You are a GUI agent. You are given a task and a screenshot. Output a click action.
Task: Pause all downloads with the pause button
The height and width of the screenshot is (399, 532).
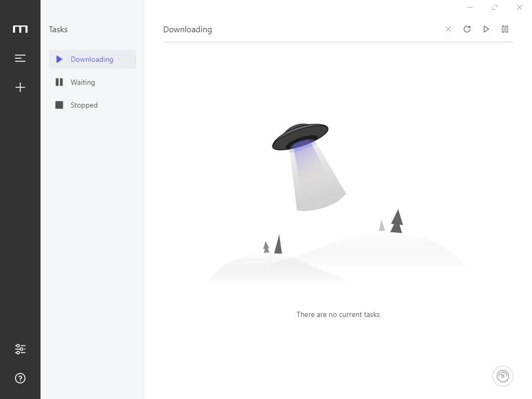(504, 29)
